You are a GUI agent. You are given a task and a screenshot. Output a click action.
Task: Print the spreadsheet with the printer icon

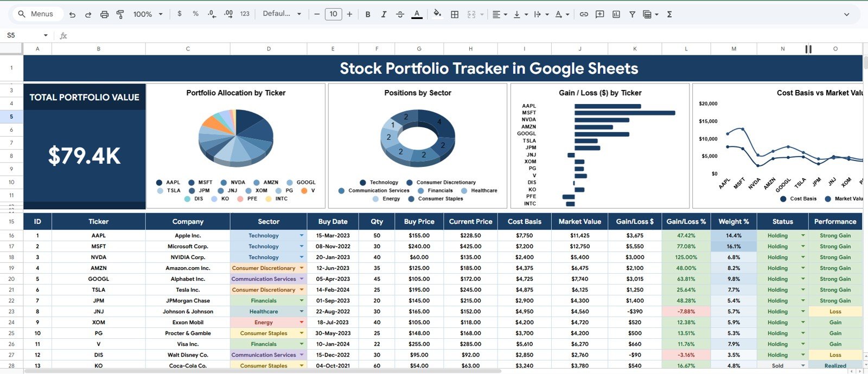pos(104,15)
